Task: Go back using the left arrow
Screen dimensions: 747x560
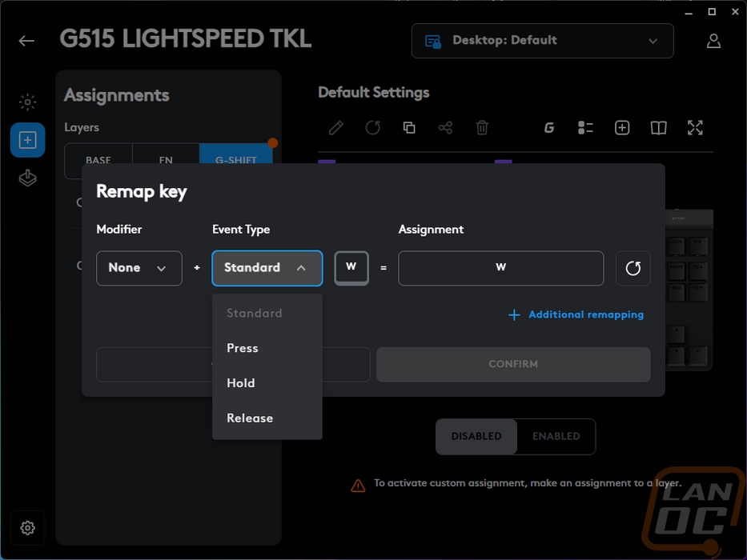Action: [x=26, y=41]
